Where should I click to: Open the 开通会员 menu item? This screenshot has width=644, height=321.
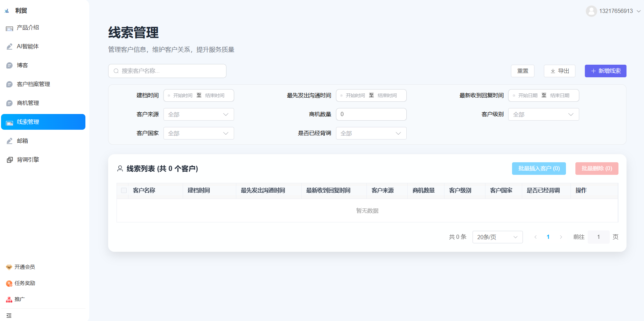(24, 267)
